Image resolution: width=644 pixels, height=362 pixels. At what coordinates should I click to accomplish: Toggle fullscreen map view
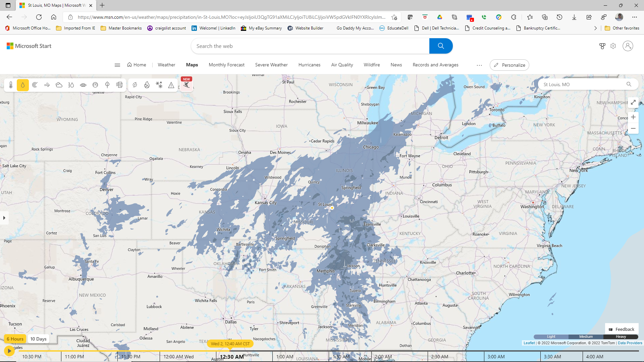633,102
